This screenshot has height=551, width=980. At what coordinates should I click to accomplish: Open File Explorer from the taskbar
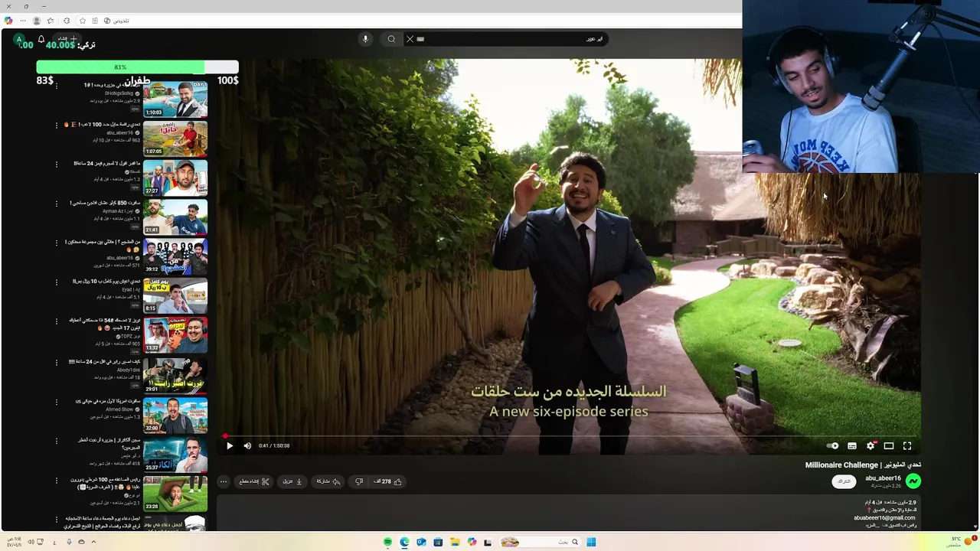pos(455,542)
